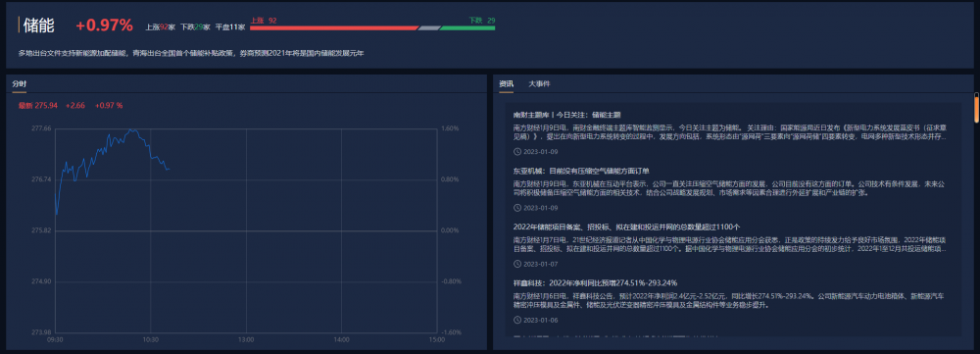This screenshot has height=354, width=980.
Task: Click clock icon beside first 2023-01-09 date
Action: point(516,151)
